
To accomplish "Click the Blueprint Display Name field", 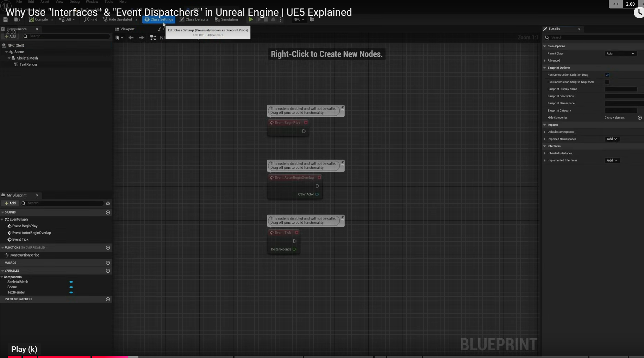I will coord(621,89).
